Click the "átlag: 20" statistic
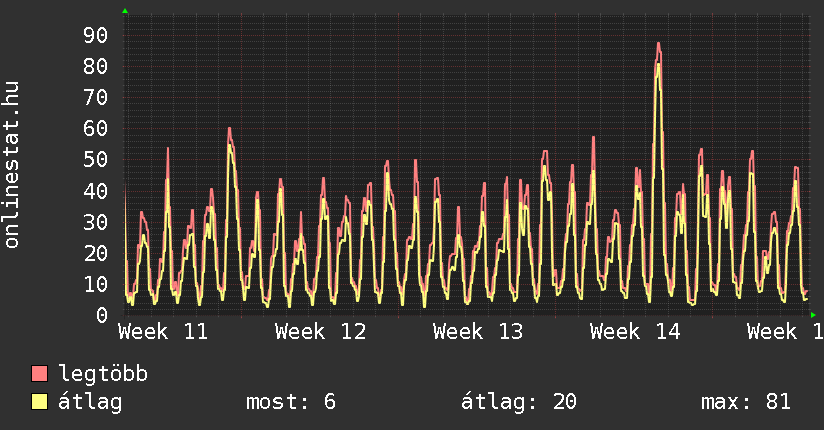 [518, 402]
